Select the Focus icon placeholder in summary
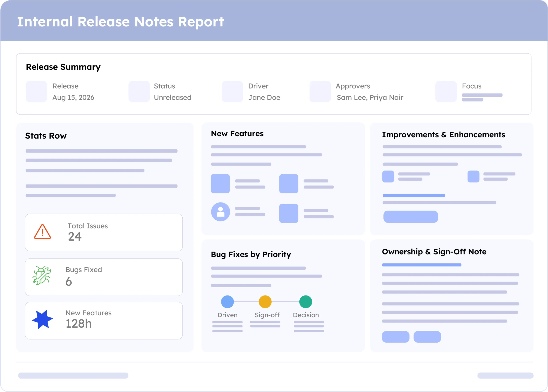 (x=446, y=92)
